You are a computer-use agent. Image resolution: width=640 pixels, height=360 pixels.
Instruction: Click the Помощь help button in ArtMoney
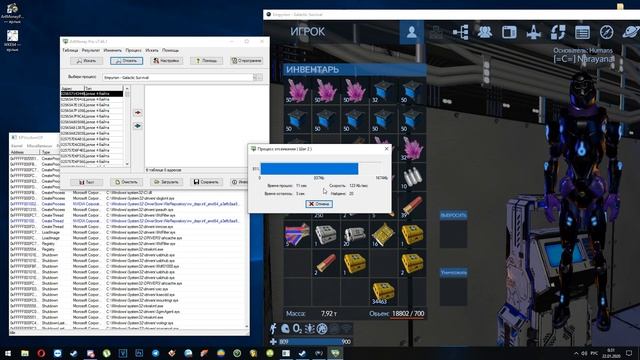(x=206, y=61)
